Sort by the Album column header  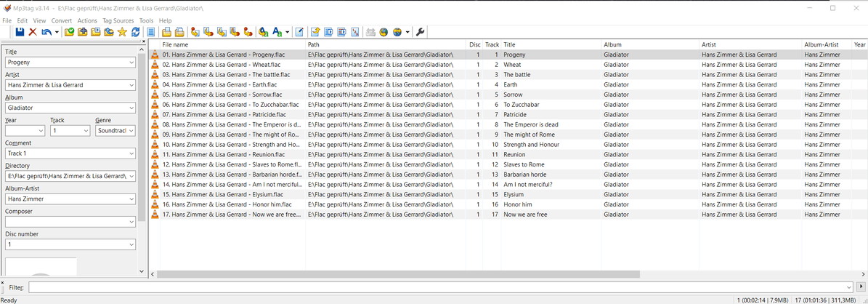click(650, 44)
